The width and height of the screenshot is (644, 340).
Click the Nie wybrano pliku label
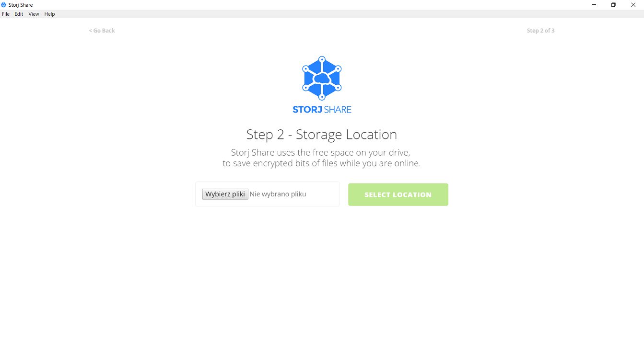tap(278, 194)
